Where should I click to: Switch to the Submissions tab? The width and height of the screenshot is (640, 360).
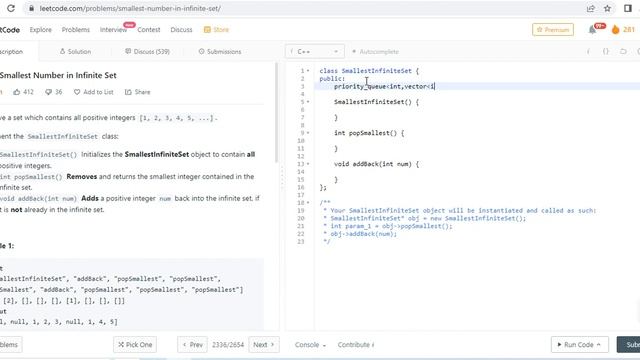(x=220, y=51)
